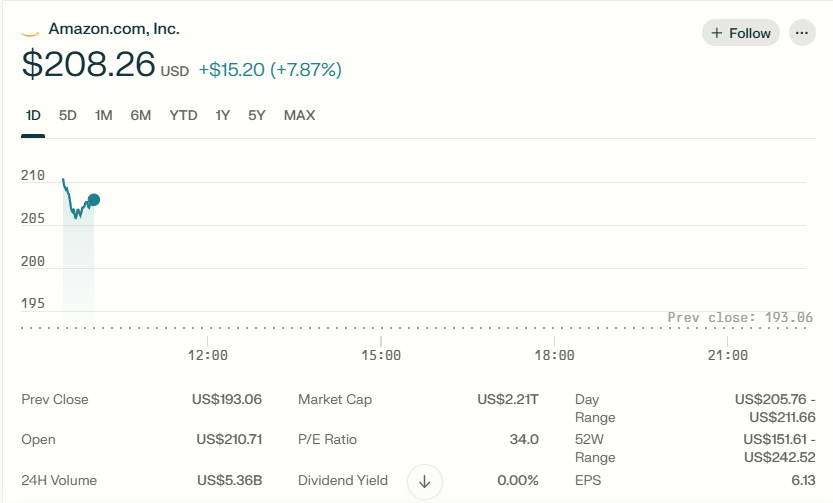Click the Market Cap label
Image resolution: width=833 pixels, height=503 pixels.
[335, 399]
